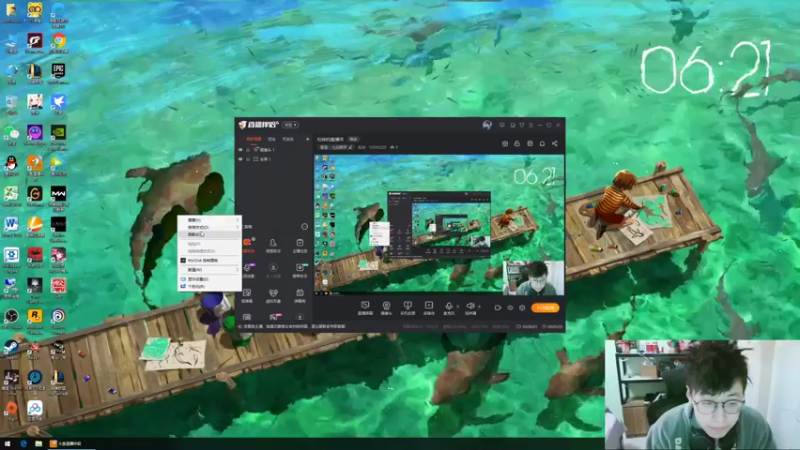Open League of Legends desktop icon
This screenshot has height=450, width=800.
coord(35,73)
